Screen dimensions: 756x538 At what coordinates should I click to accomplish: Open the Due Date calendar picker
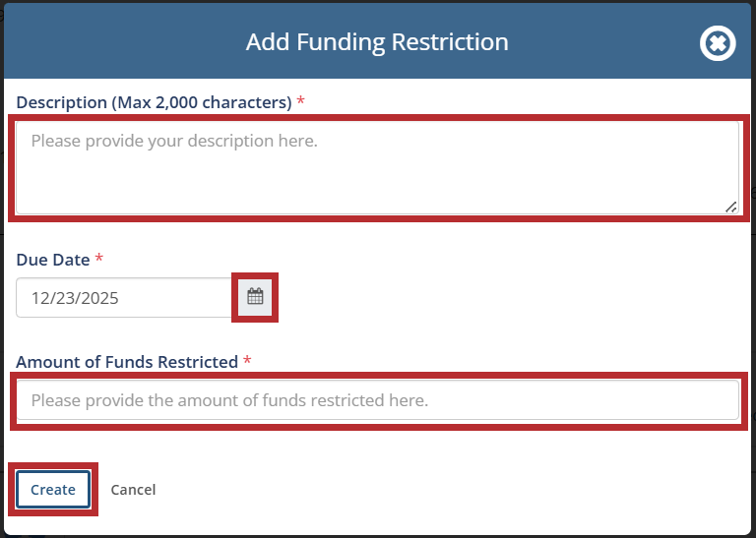255,297
